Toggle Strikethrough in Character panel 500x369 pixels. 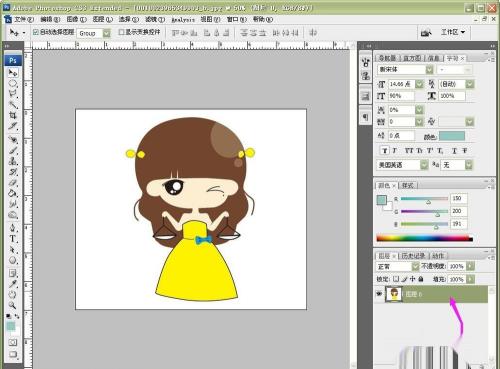tap(465, 151)
